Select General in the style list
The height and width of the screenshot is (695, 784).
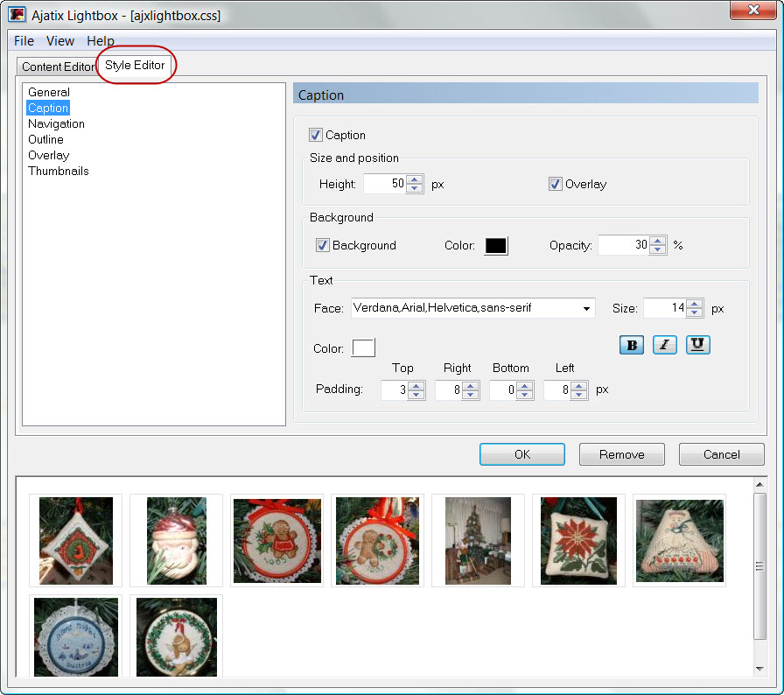tap(49, 92)
